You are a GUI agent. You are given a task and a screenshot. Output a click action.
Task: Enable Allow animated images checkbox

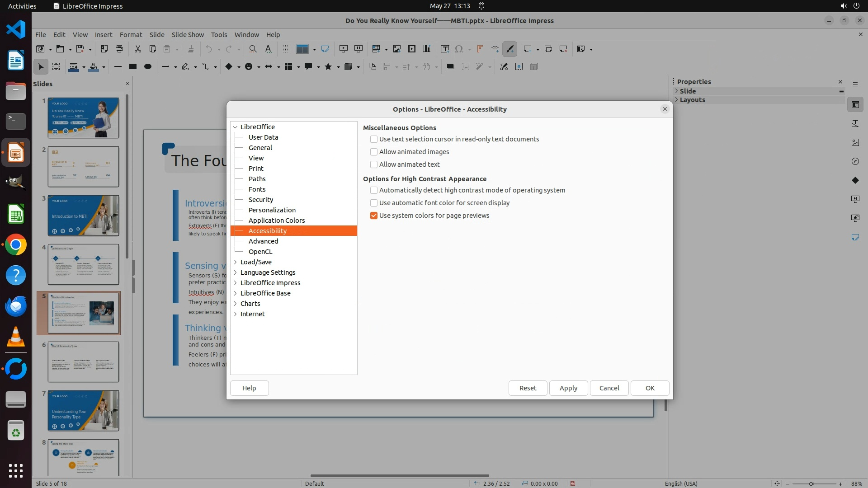374,152
